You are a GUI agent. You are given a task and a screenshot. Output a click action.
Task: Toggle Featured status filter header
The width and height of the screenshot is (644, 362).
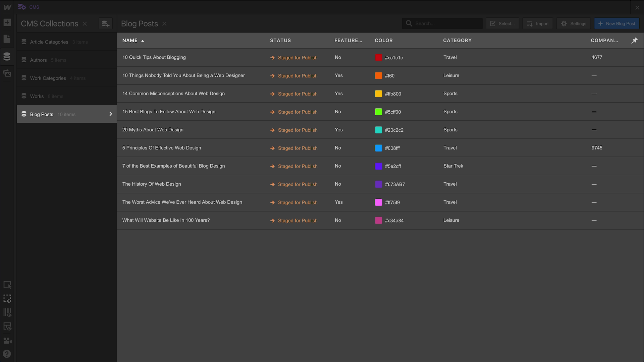(x=348, y=40)
